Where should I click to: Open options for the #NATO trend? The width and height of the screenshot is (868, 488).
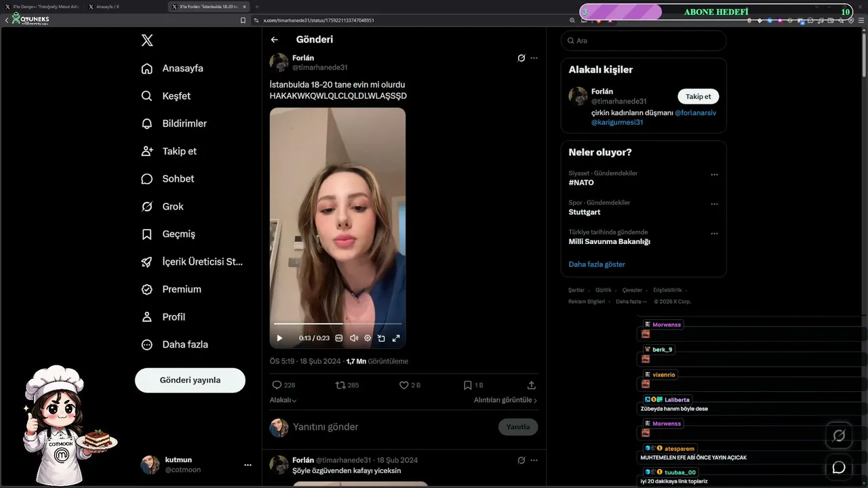click(x=714, y=175)
